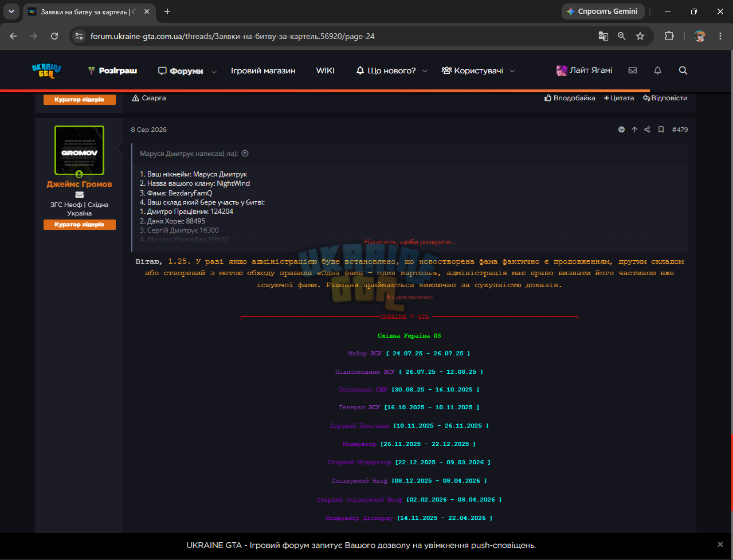
Task: Go back in browser history
Action: [13, 36]
